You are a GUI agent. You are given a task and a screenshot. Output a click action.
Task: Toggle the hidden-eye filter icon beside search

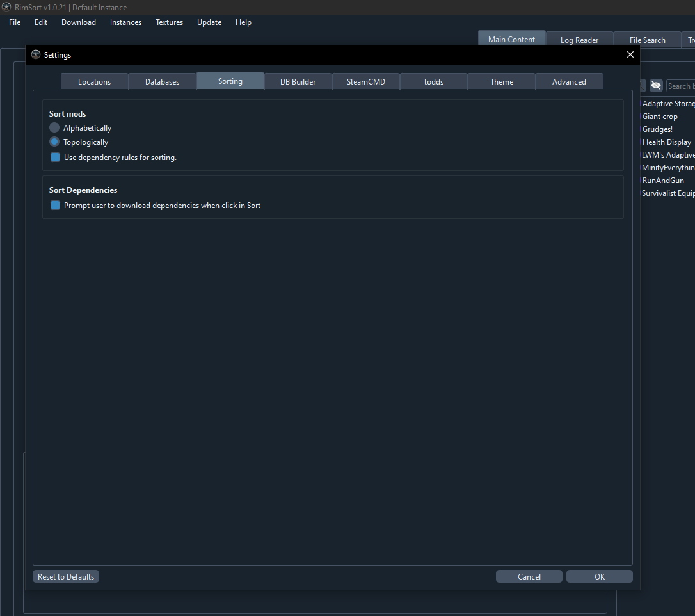(x=656, y=86)
